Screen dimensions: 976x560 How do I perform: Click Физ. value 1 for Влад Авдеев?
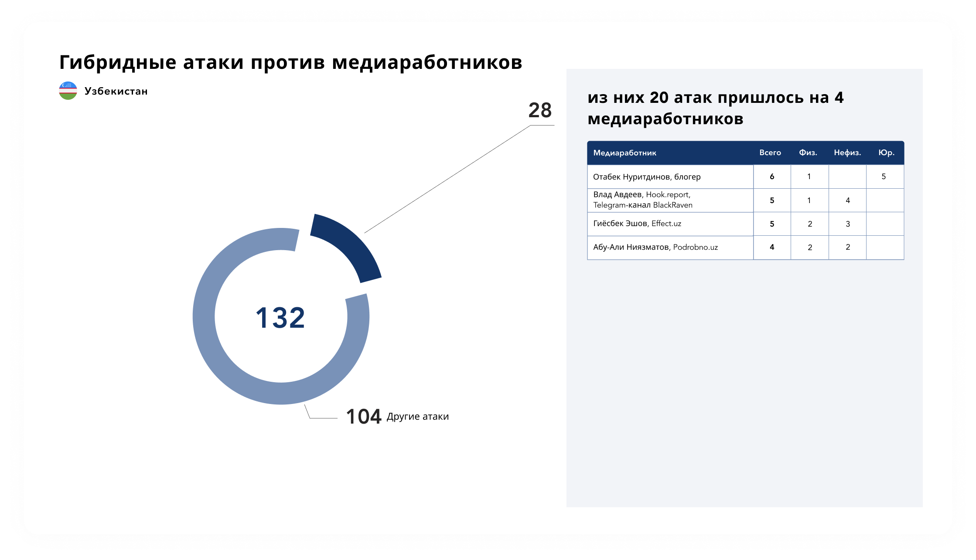click(809, 200)
